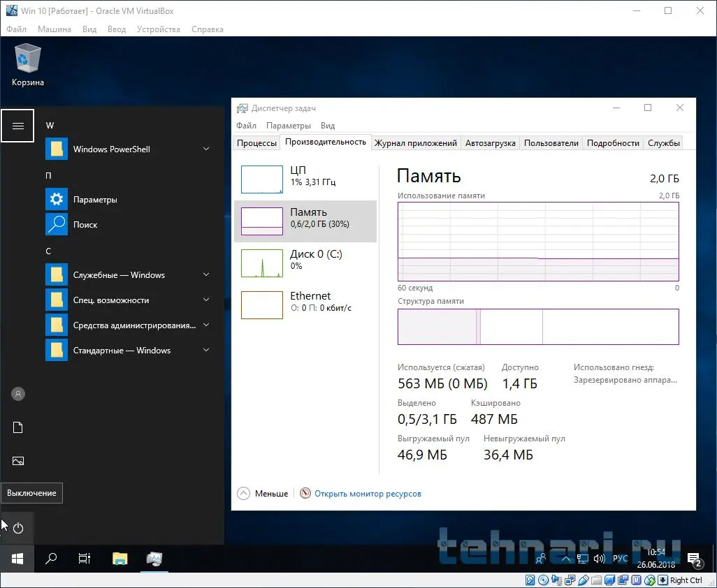Open Поиск magnifier icon in Start menu
Viewport: 717px width, 588px height.
point(57,224)
